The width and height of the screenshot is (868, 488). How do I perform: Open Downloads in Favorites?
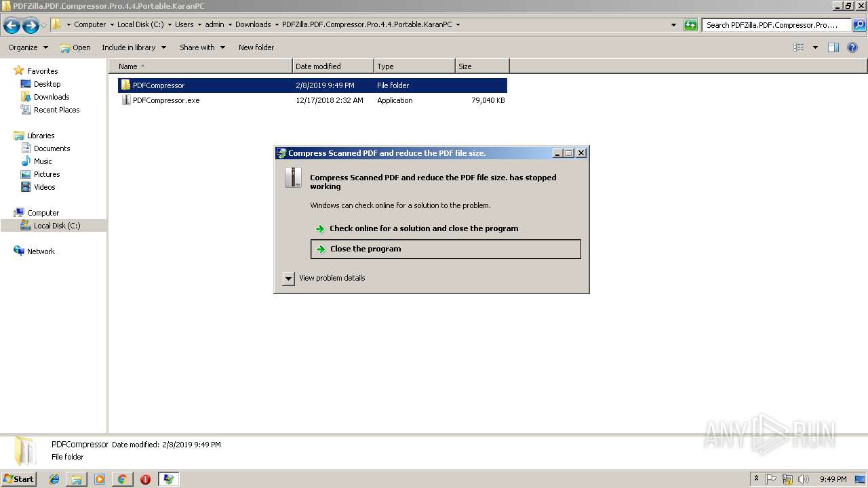point(52,97)
